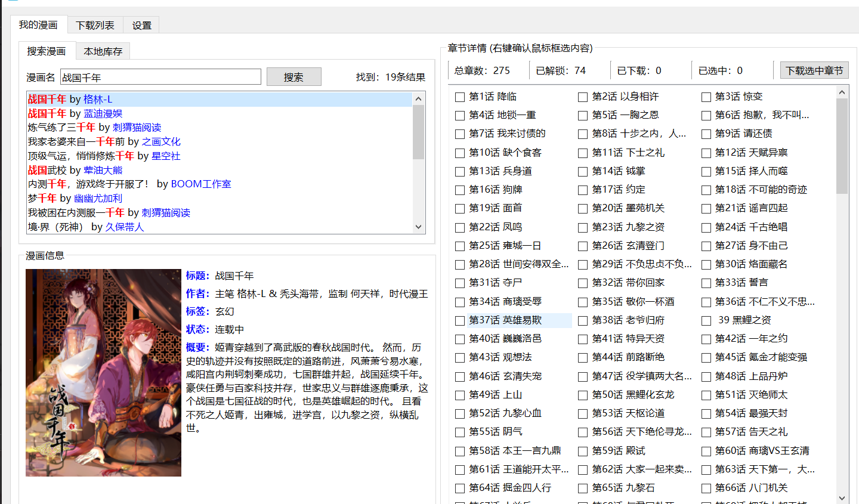Screen dimensions: 859x504
Task: Open the 刺猬猫阅读 author link for 炼气练了三千年
Action: (137, 128)
